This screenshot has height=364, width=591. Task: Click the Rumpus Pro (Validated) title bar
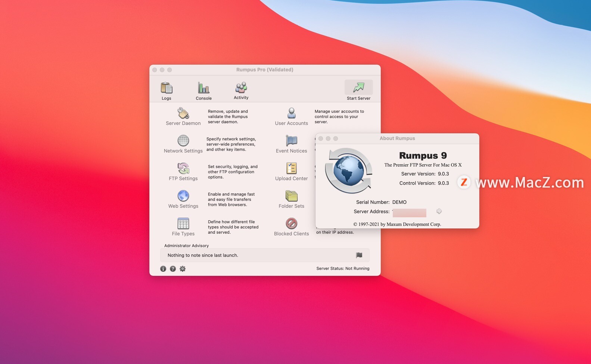coord(265,70)
